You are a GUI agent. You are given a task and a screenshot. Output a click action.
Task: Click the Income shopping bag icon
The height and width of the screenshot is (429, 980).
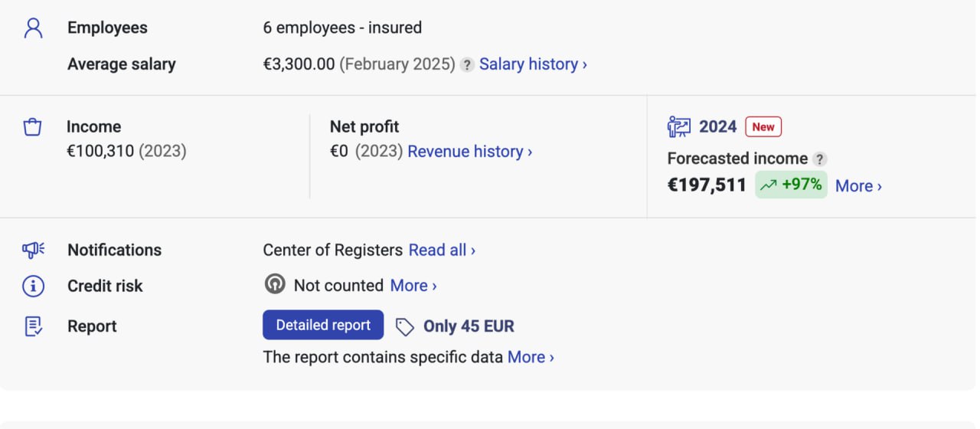(x=32, y=127)
